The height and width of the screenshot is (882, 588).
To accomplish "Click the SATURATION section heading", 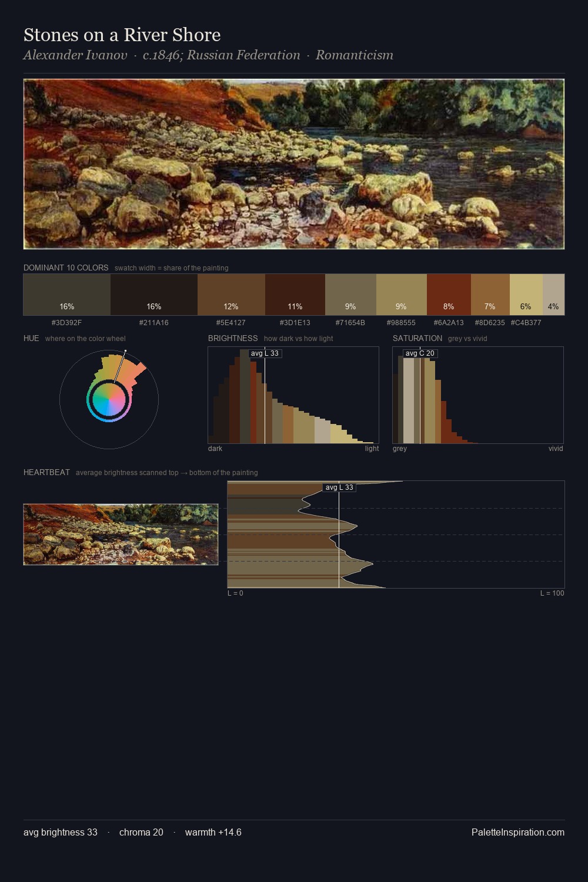I will coord(417,338).
